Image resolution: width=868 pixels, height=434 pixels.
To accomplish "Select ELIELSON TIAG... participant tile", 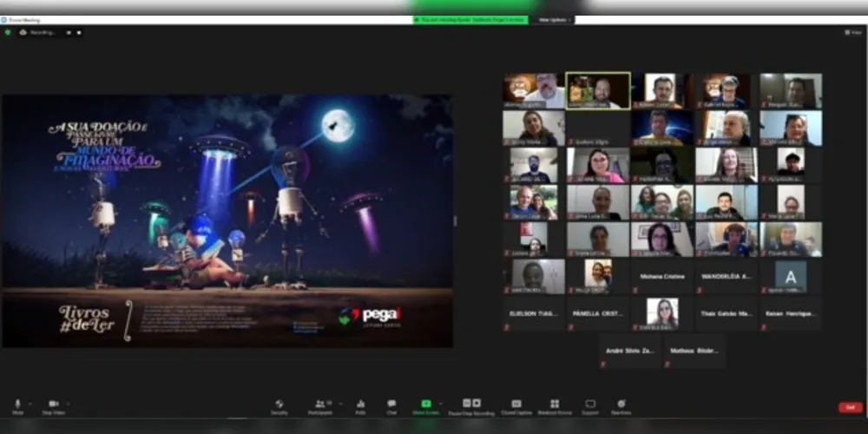I will (534, 313).
